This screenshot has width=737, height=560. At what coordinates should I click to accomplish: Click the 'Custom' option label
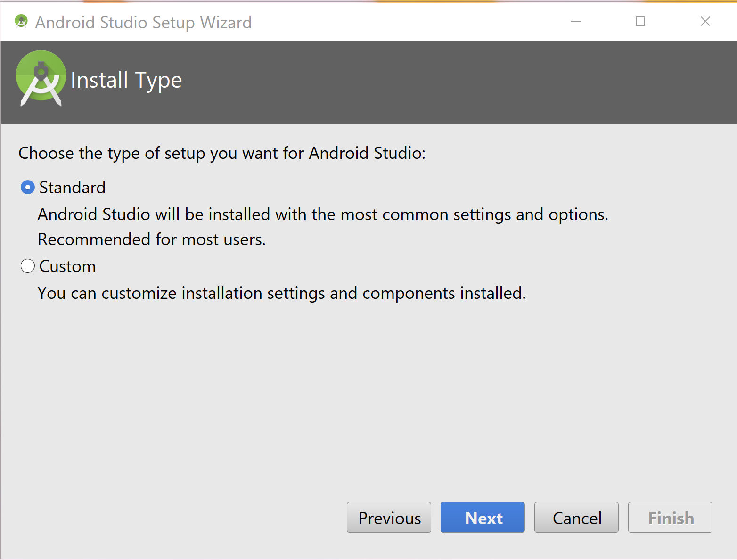click(67, 266)
